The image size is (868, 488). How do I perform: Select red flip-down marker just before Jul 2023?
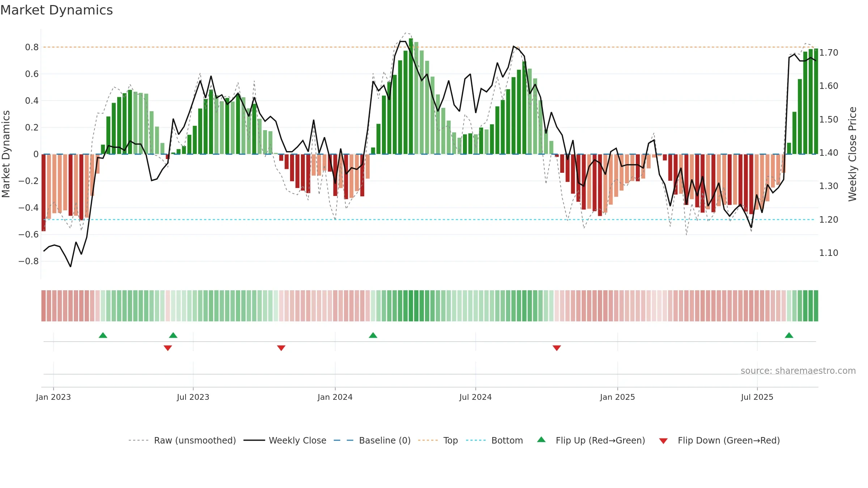click(168, 348)
